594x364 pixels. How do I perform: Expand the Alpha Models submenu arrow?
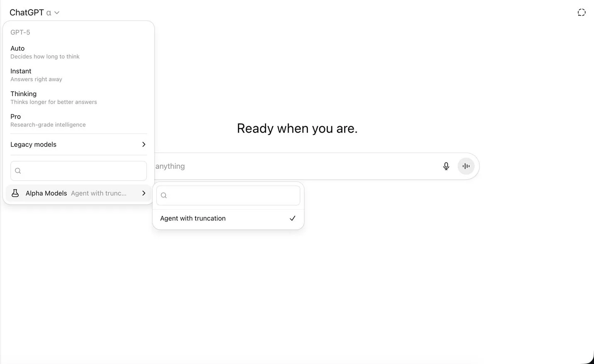143,193
